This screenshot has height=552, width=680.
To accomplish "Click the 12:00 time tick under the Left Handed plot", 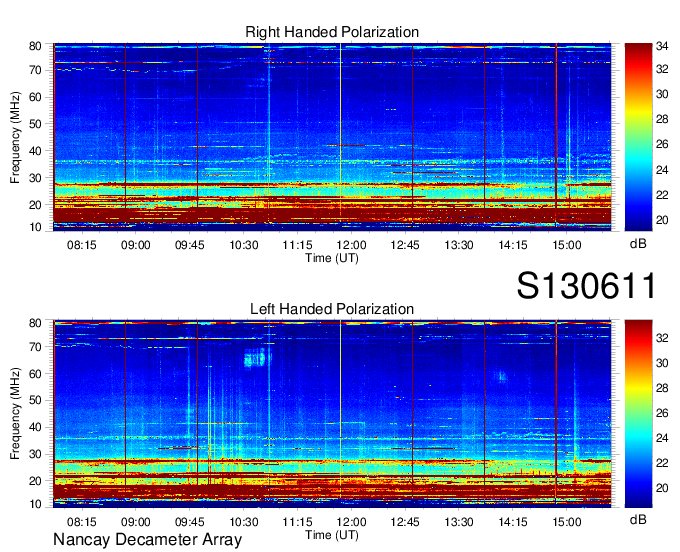I will point(351,522).
